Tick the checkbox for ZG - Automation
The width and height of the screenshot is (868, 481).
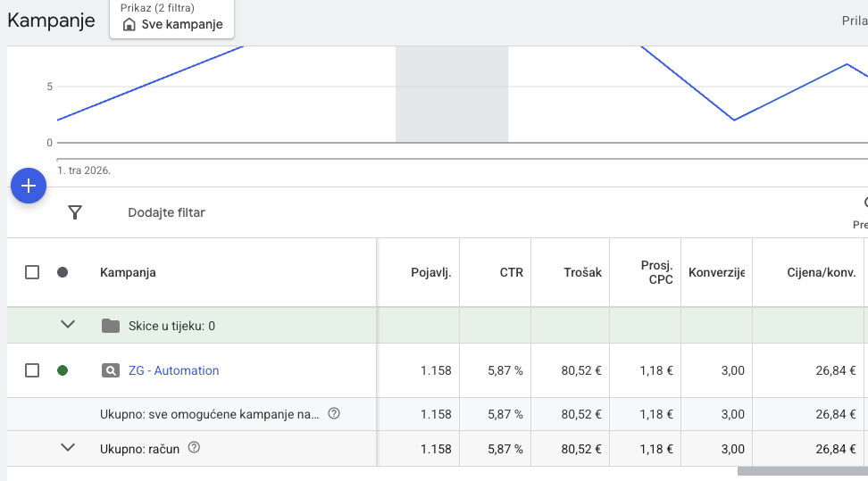(x=32, y=370)
